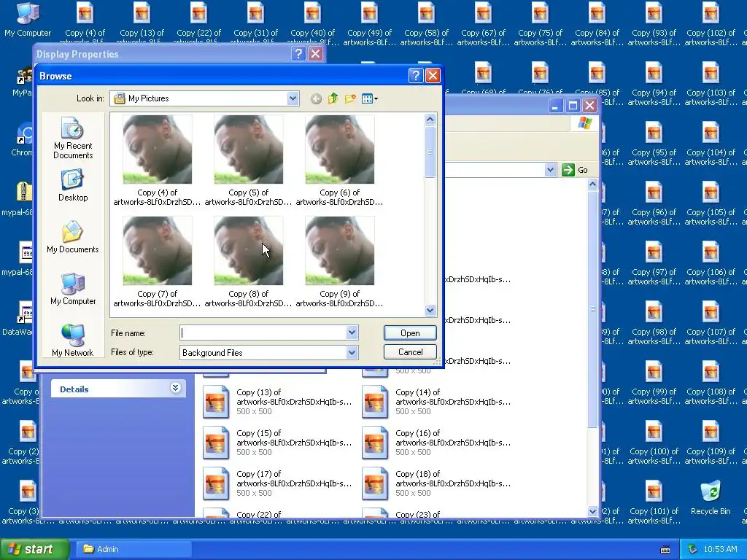The height and width of the screenshot is (560, 747).
Task: Select Copy (17) of artworks in Explorer
Action: [x=278, y=483]
